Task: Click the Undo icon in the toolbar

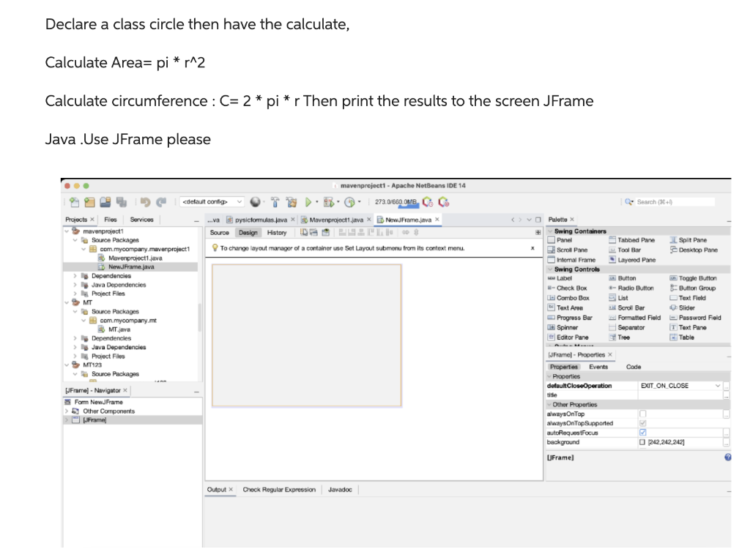Action: 145,203
